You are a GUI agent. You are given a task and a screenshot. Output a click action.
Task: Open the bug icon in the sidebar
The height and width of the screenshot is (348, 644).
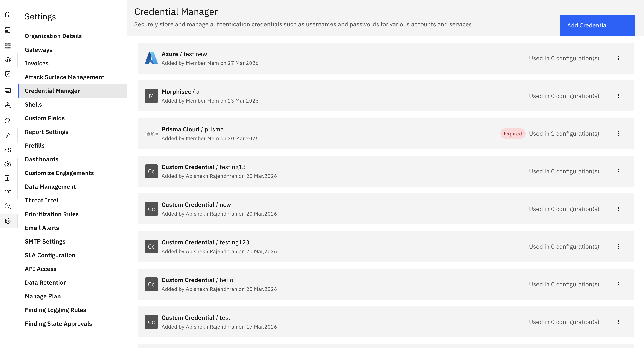(8, 60)
